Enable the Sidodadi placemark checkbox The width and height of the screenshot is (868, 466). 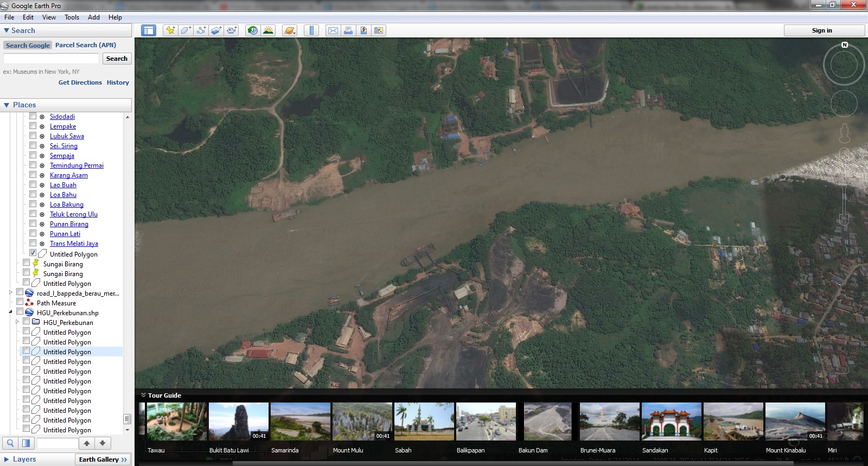(33, 117)
